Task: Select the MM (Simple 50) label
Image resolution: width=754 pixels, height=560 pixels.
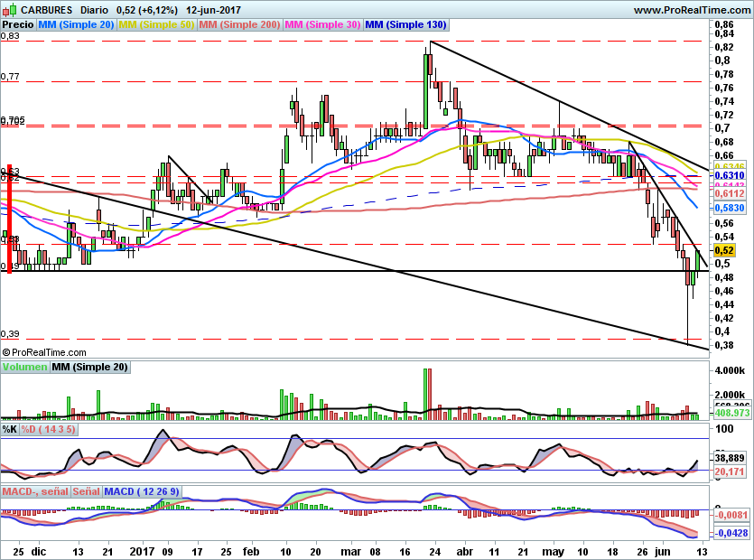Action: tap(156, 24)
